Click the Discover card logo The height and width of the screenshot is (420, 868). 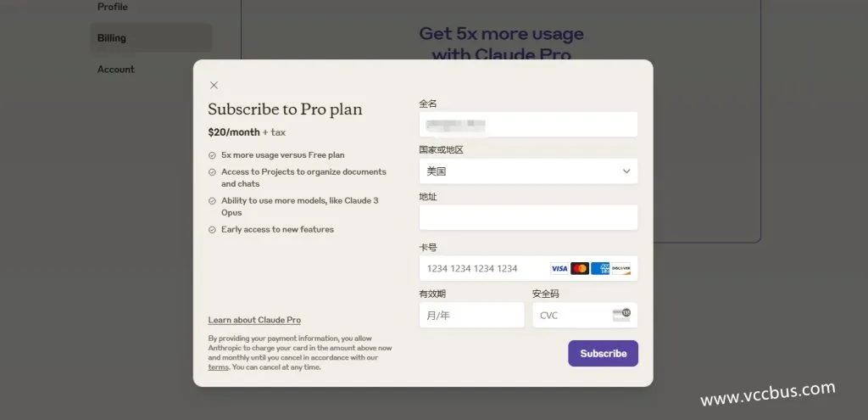(621, 268)
